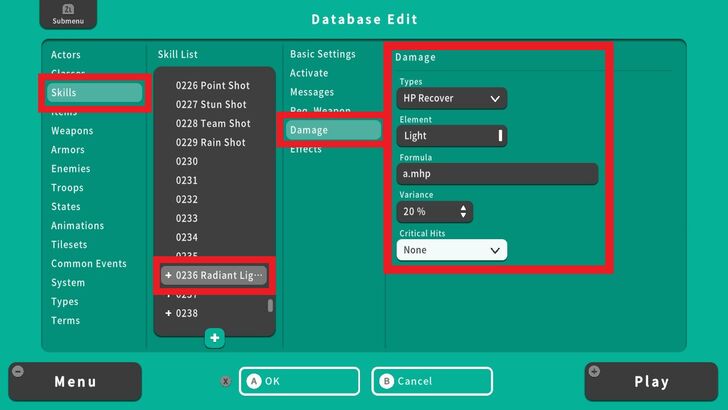Select Weapons in the database categories

[72, 131]
